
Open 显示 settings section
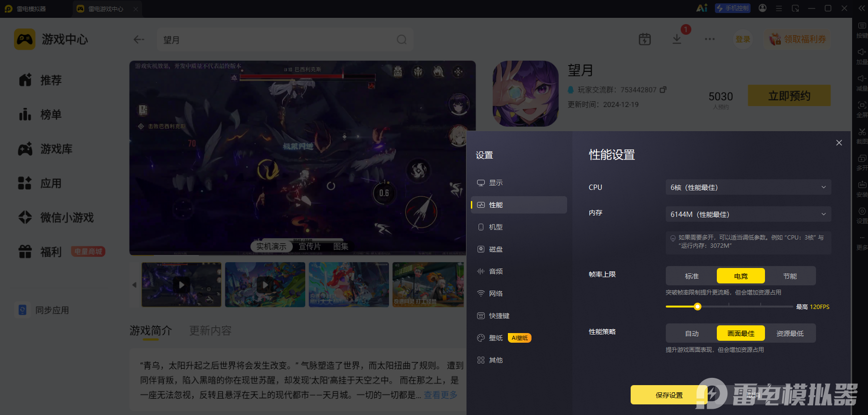click(519, 183)
